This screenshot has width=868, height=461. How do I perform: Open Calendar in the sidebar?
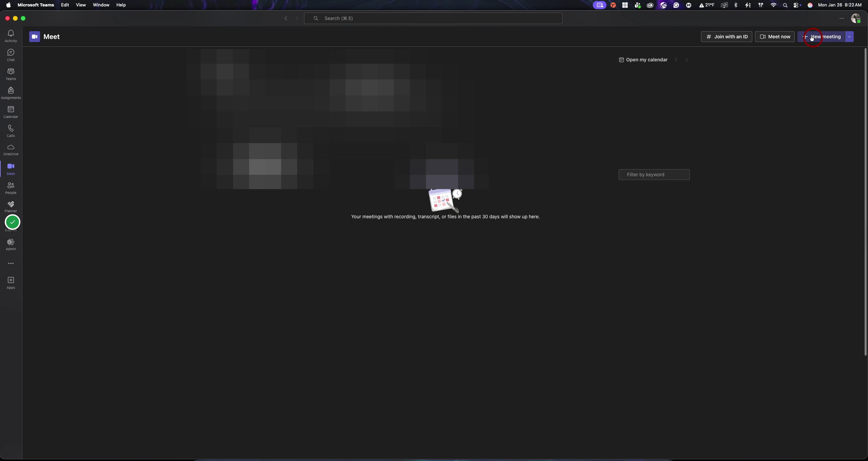[11, 112]
